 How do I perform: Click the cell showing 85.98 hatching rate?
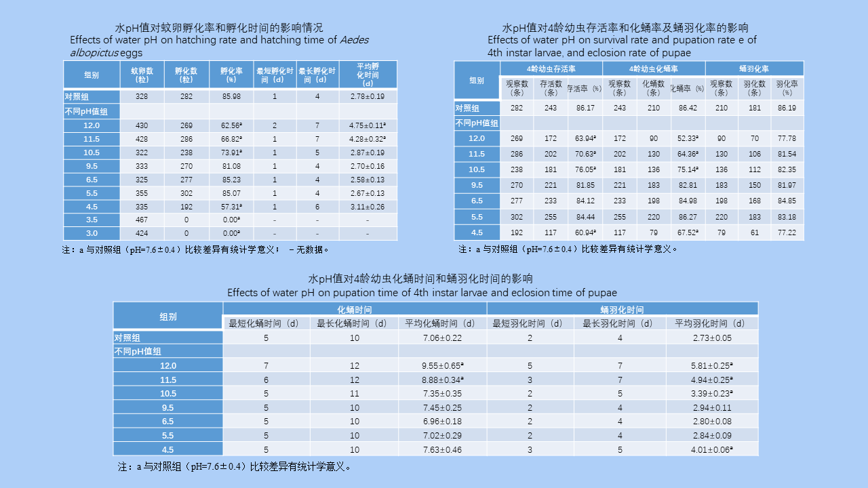231,97
